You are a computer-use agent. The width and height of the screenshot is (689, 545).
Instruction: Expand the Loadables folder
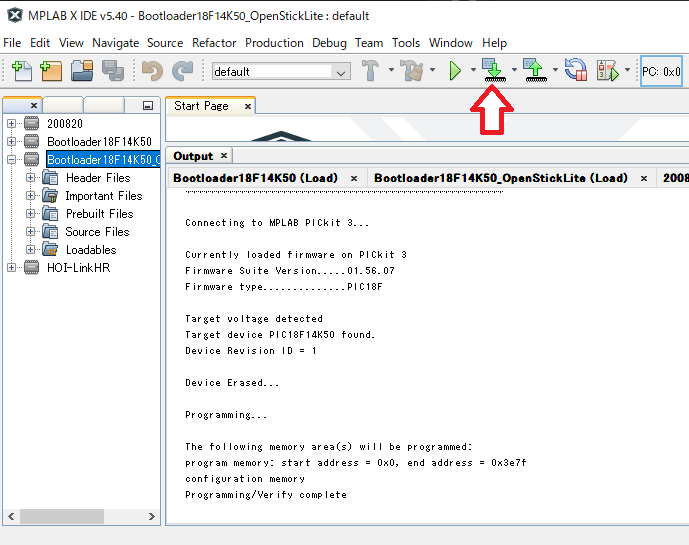point(30,250)
